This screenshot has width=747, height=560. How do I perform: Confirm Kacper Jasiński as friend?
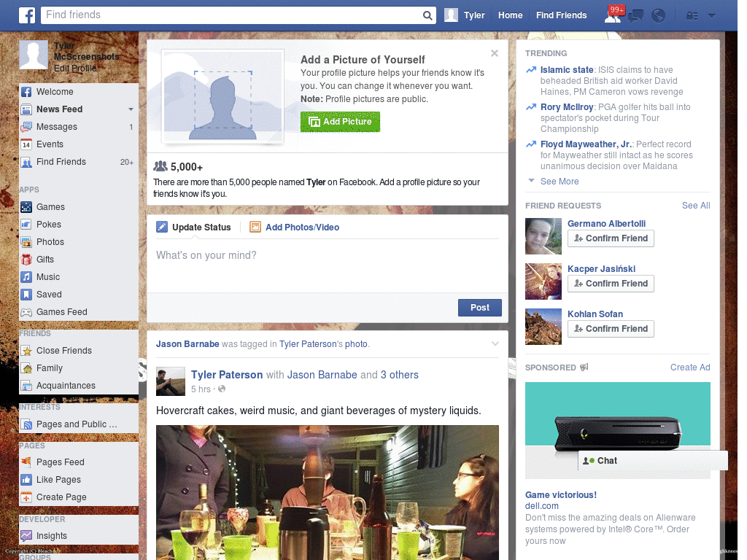tap(611, 284)
